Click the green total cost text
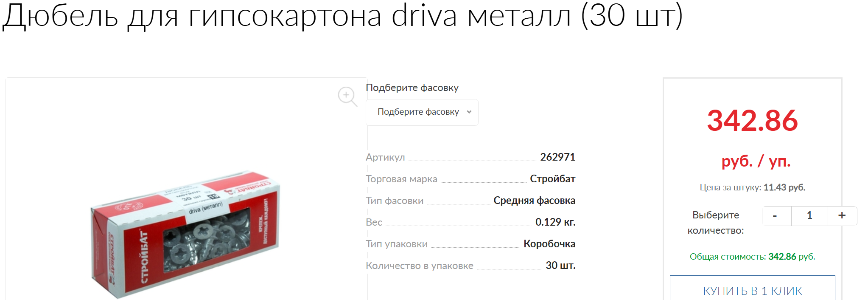Screen dimensions: 868x300 [x=752, y=257]
